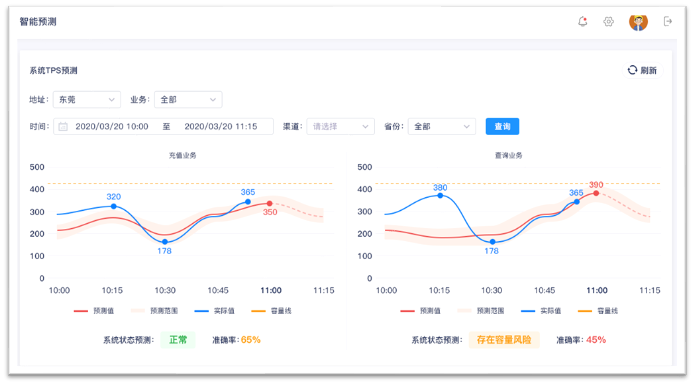Open the 渠道 请选择 dropdown
This screenshot has height=385, width=694.
click(340, 127)
